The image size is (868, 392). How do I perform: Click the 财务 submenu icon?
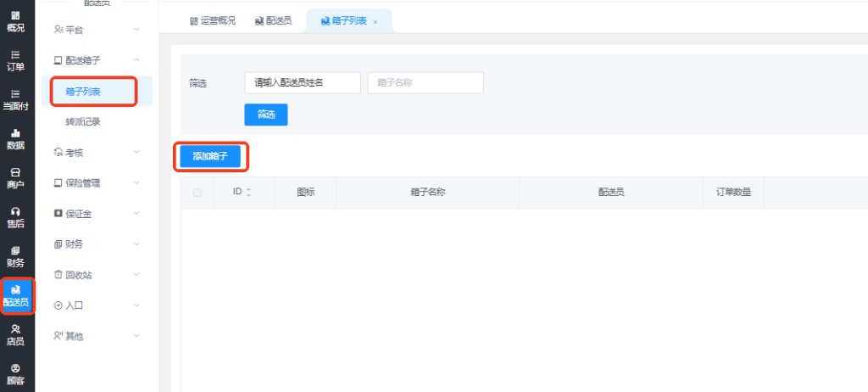pyautogui.click(x=58, y=244)
